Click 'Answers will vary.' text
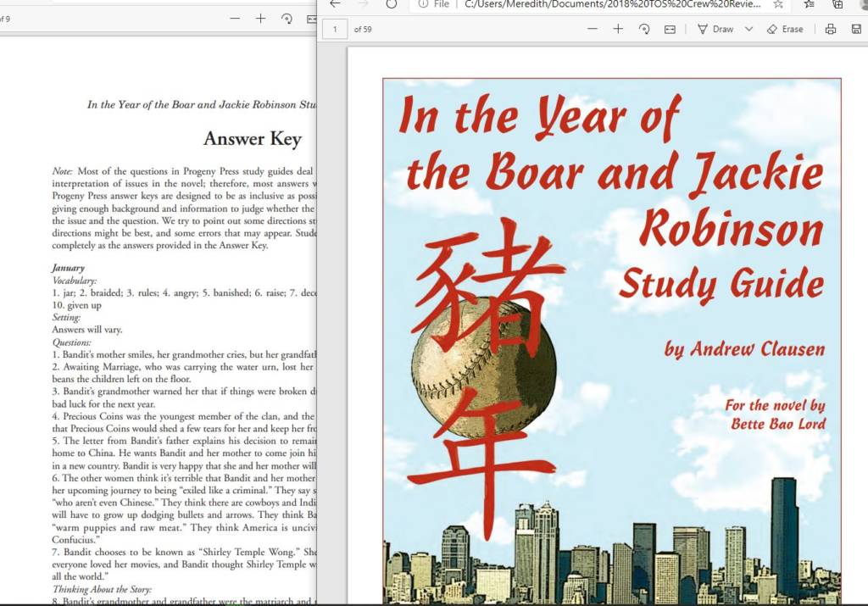 [87, 330]
